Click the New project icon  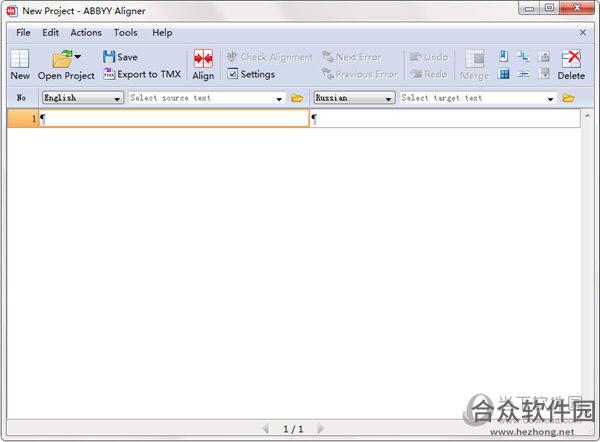pos(20,59)
